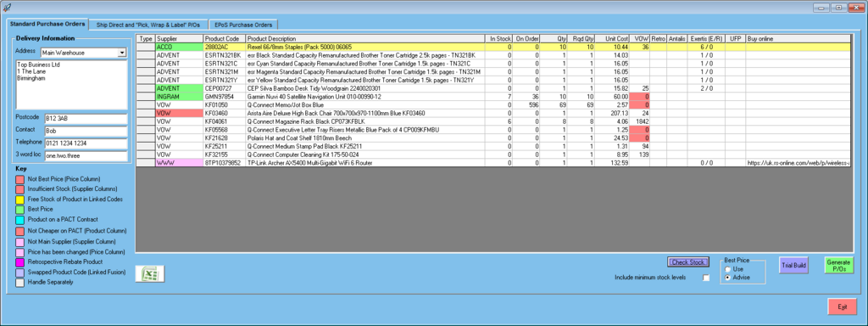This screenshot has width=868, height=326.
Task: Select the ACCO supplier cell
Action: (x=180, y=48)
